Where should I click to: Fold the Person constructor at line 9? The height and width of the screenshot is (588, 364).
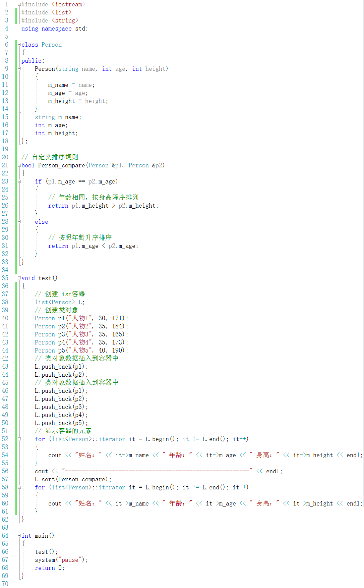pyautogui.click(x=19, y=69)
